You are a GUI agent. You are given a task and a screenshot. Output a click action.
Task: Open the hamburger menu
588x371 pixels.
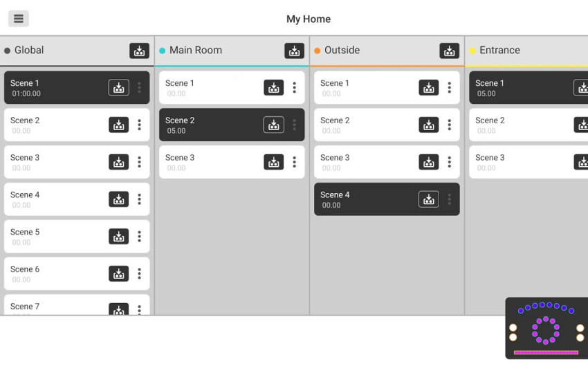19,19
